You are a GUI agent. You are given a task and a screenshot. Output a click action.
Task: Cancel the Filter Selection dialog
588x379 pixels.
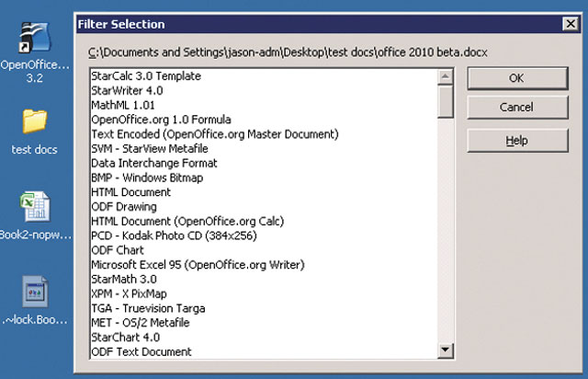[x=517, y=107]
